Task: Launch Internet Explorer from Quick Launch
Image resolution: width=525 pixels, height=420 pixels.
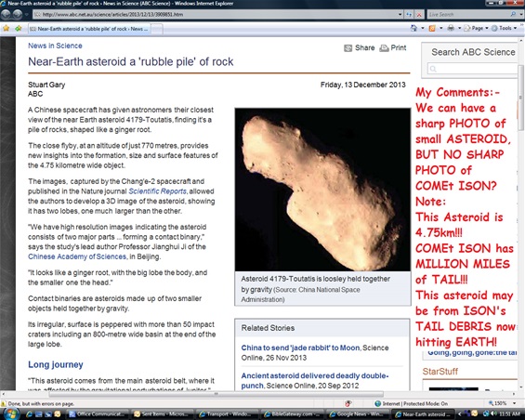Action: click(29, 414)
